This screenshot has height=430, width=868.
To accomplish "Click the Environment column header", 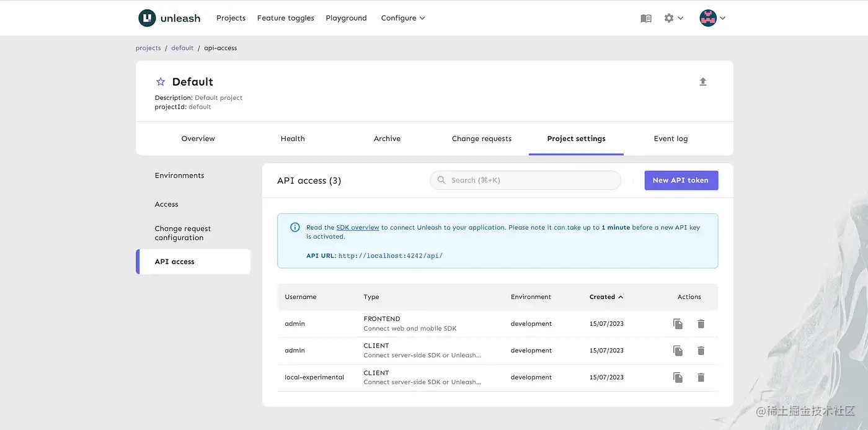I will 531,297.
